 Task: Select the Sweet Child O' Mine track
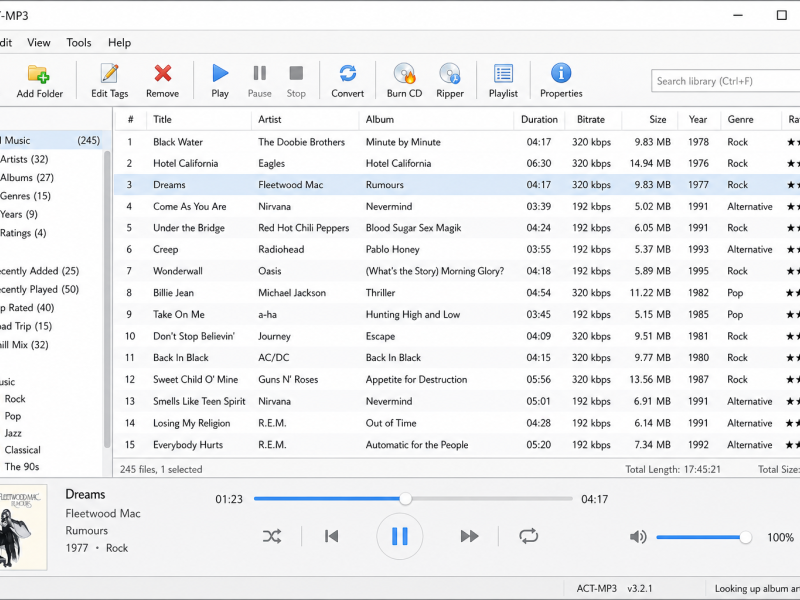(x=457, y=380)
